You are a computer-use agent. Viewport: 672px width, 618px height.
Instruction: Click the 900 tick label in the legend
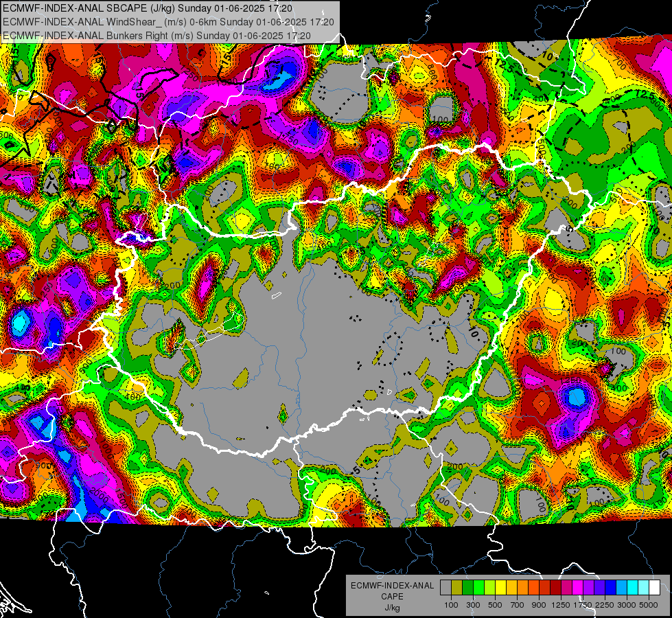[539, 605]
